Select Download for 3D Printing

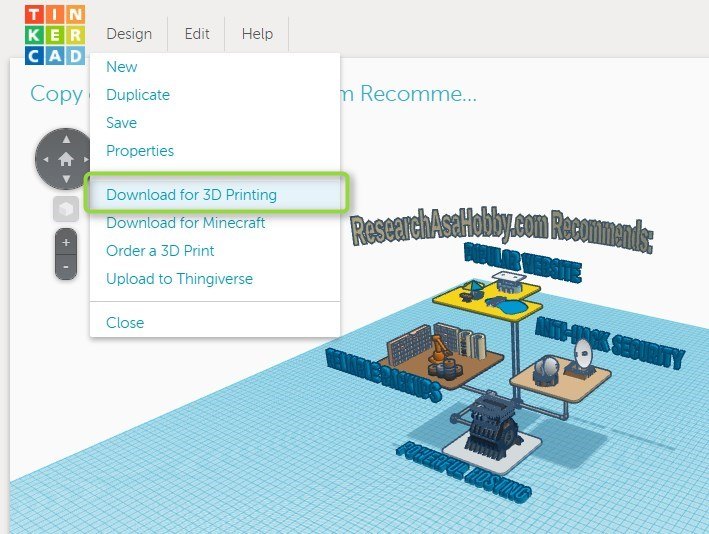pyautogui.click(x=216, y=194)
